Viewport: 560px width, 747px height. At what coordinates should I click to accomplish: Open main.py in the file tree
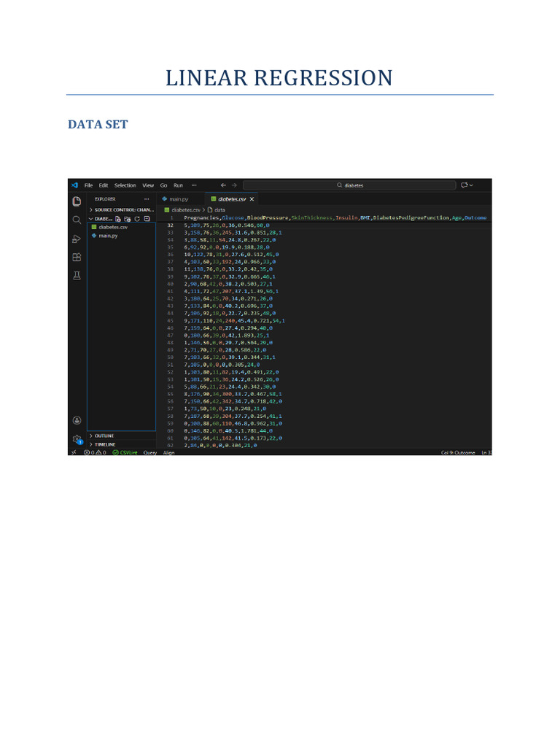[108, 236]
